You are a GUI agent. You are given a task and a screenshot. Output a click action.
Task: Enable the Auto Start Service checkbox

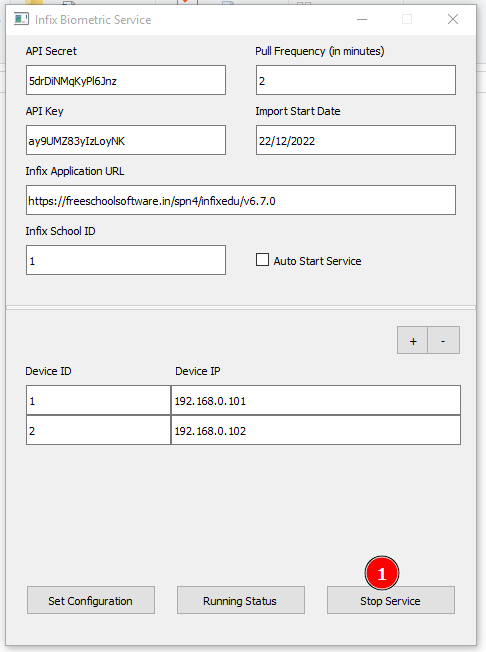tap(262, 260)
